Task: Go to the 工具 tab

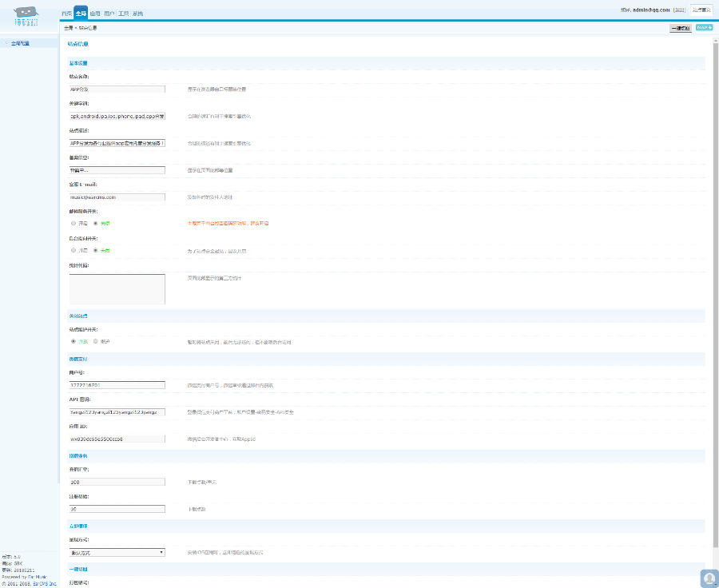Action: (123, 14)
